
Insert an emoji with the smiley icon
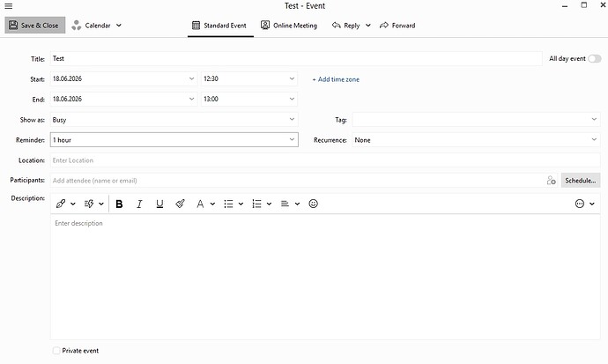coord(314,204)
